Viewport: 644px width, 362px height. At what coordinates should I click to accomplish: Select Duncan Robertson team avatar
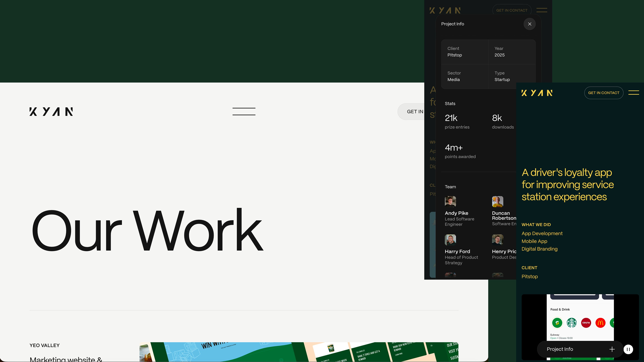coord(497,202)
